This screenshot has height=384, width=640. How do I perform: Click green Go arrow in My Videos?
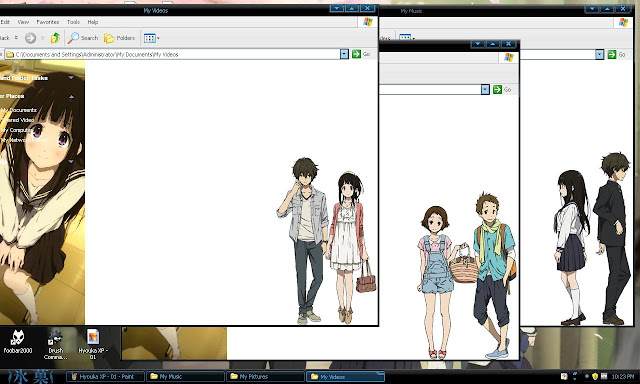coord(356,54)
